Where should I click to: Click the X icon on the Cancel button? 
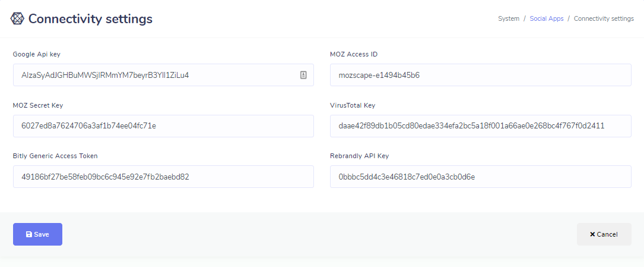(x=592, y=234)
